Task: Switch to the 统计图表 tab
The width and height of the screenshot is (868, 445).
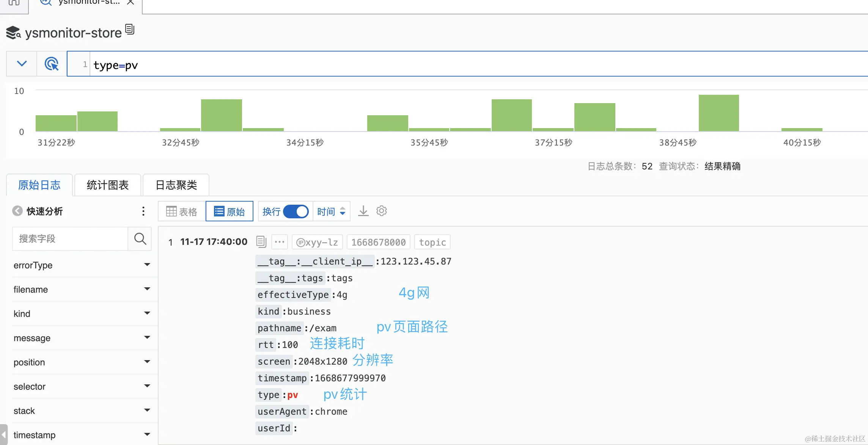Action: 108,185
